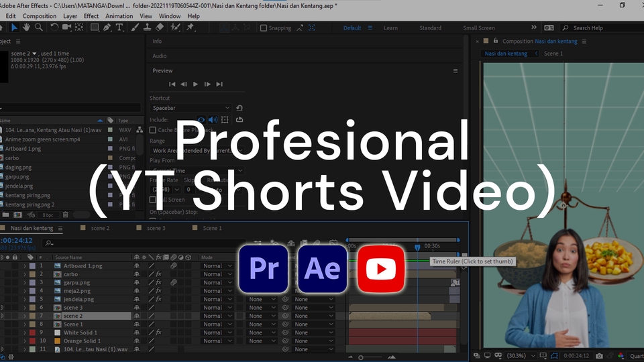
Task: Expand the workspace overflow chevrons
Action: [x=534, y=27]
